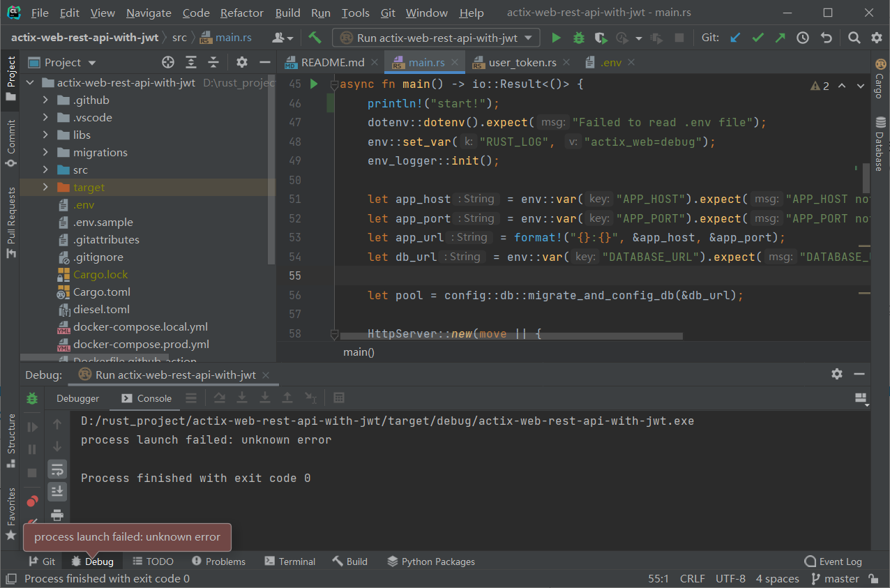
Task: Push commits with the green up-arrow icon
Action: tap(780, 38)
